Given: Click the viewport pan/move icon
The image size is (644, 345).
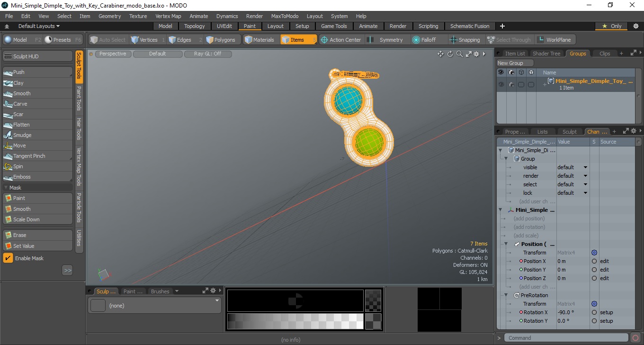Looking at the screenshot, I should [x=440, y=54].
